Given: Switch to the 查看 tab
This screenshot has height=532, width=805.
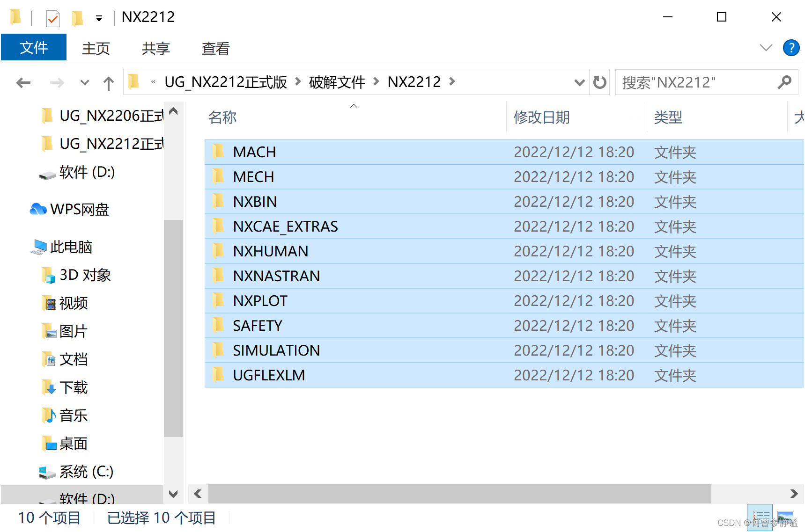Looking at the screenshot, I should 215,48.
